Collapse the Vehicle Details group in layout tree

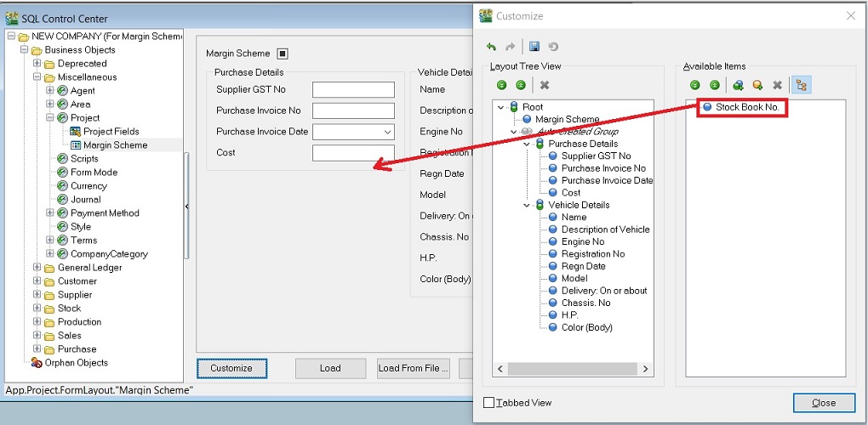(x=527, y=205)
